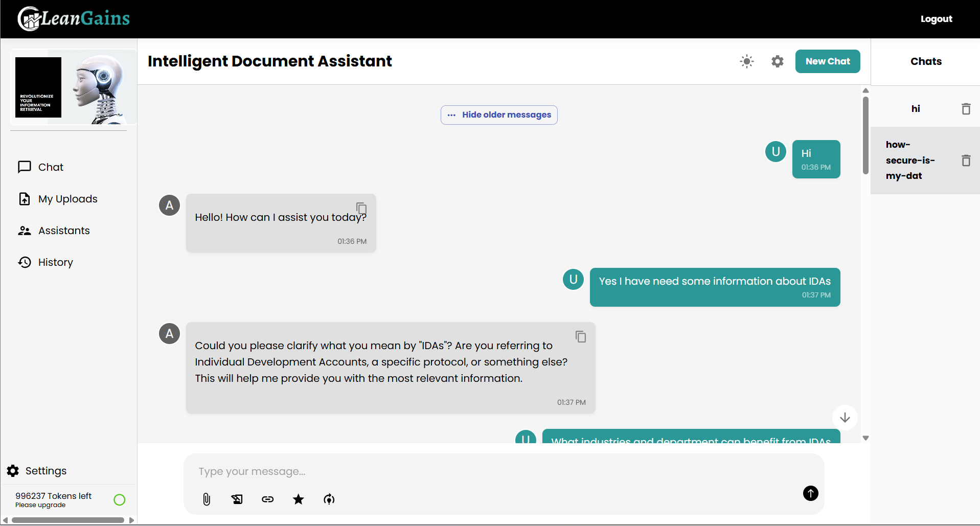Logout from LeanGains
The width and height of the screenshot is (980, 526).
point(936,19)
